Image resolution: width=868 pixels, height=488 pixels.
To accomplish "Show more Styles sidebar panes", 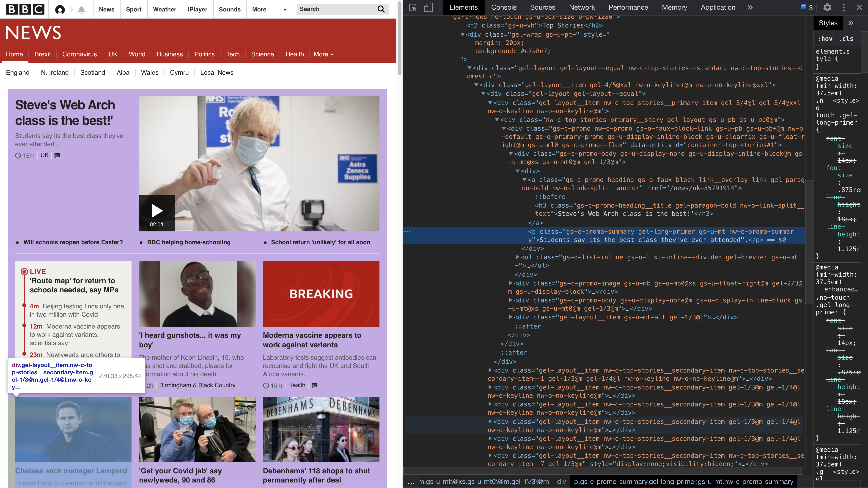I will point(851,23).
